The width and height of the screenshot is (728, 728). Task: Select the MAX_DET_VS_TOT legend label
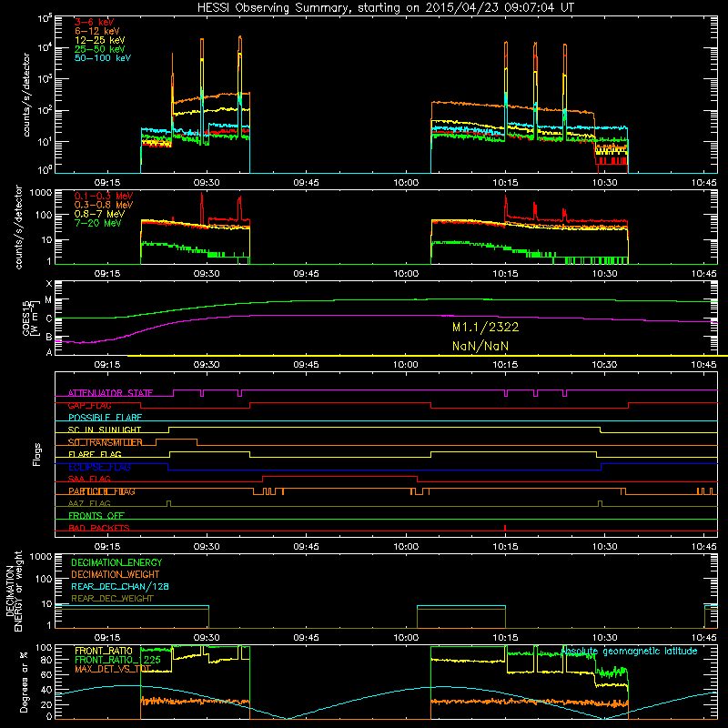(x=113, y=670)
